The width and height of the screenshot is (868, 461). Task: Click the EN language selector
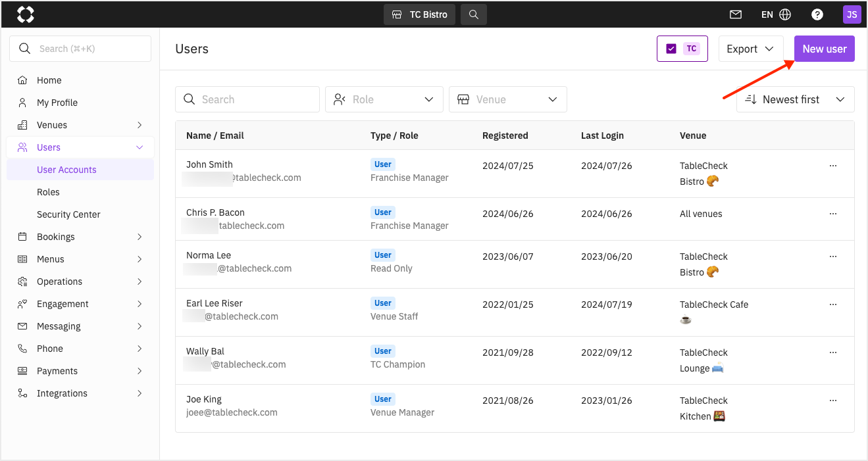(x=767, y=14)
